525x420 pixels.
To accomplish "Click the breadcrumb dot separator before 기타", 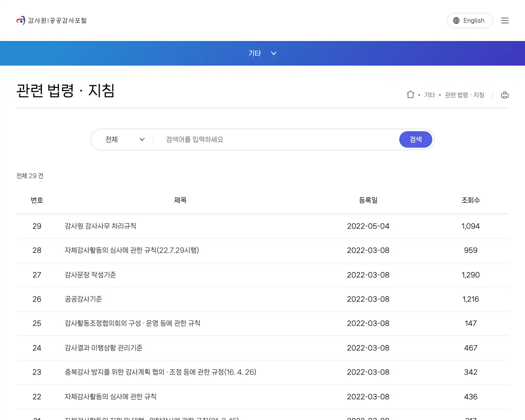I will tap(419, 95).
